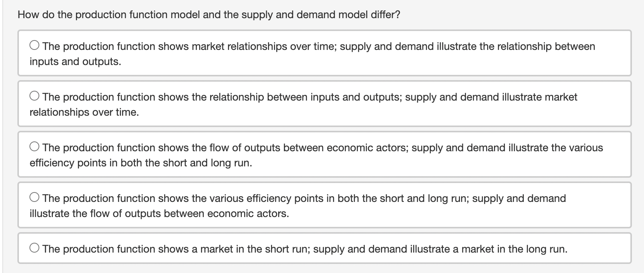Select the radio button for the first answer option
The image size is (644, 273).
[34, 44]
